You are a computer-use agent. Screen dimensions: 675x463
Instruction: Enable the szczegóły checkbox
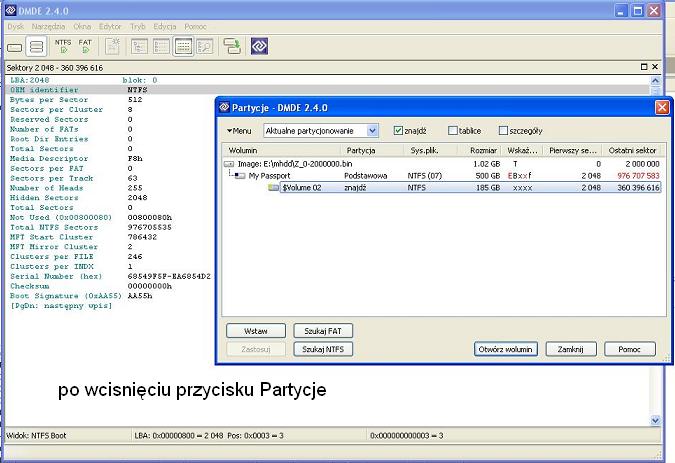503,130
